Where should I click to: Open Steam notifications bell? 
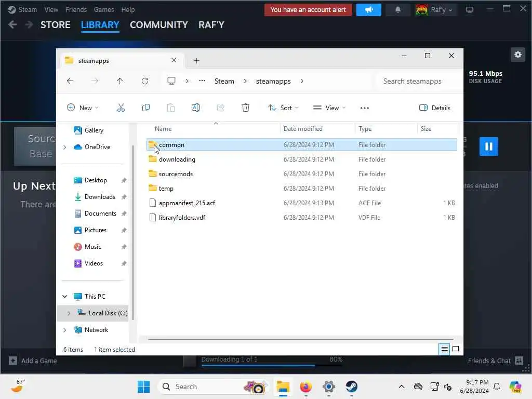click(397, 10)
